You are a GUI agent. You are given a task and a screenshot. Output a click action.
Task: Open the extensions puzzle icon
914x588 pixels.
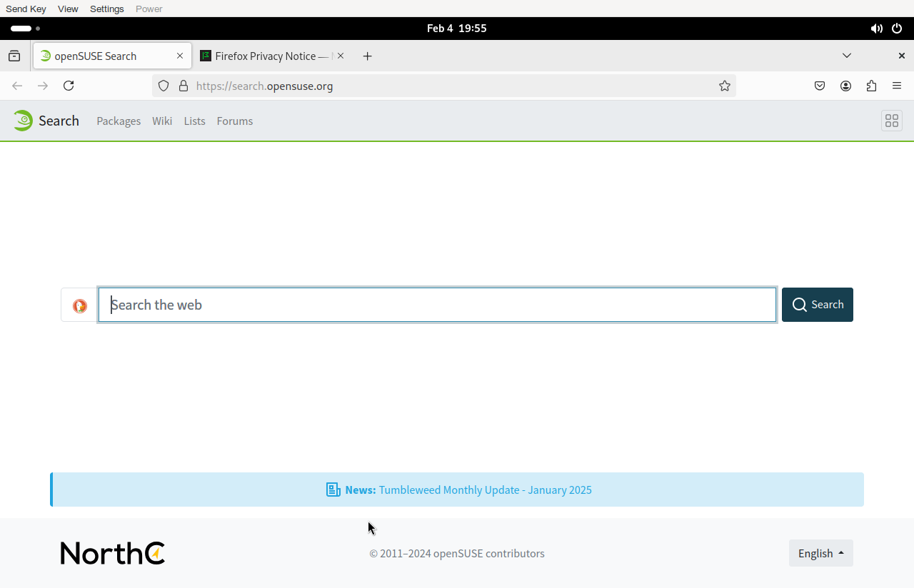coord(871,86)
